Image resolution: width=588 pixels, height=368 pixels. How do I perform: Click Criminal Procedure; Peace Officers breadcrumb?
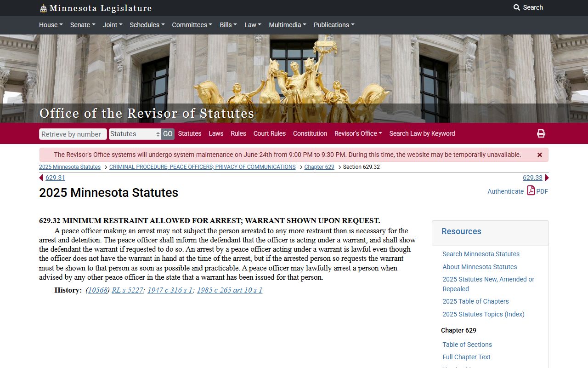[203, 167]
